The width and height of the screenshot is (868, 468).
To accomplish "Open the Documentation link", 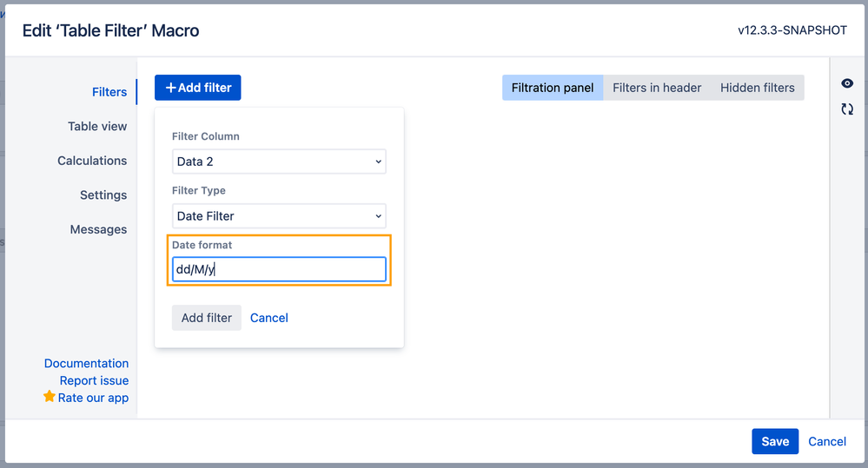I will (86, 364).
